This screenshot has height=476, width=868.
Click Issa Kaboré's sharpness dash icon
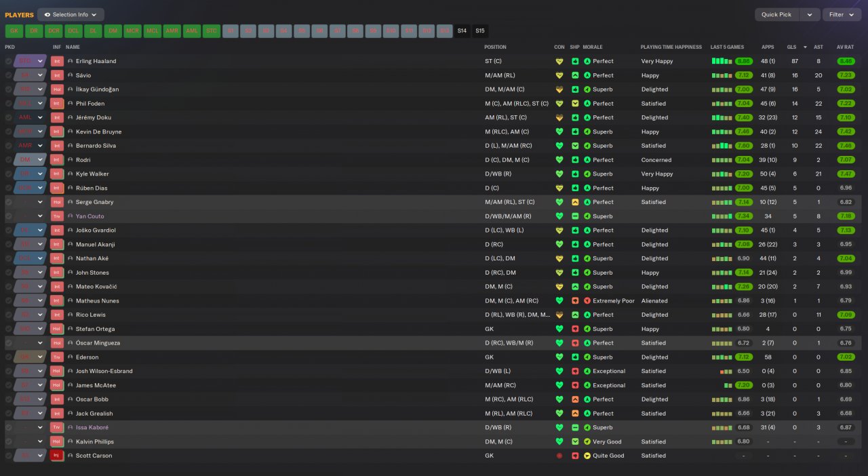pyautogui.click(x=575, y=428)
